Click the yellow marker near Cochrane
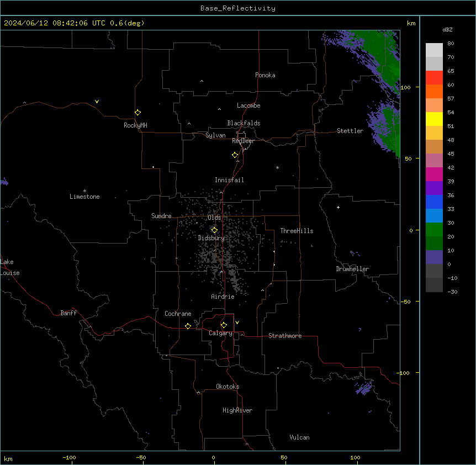This screenshot has width=476, height=465. 188,326
